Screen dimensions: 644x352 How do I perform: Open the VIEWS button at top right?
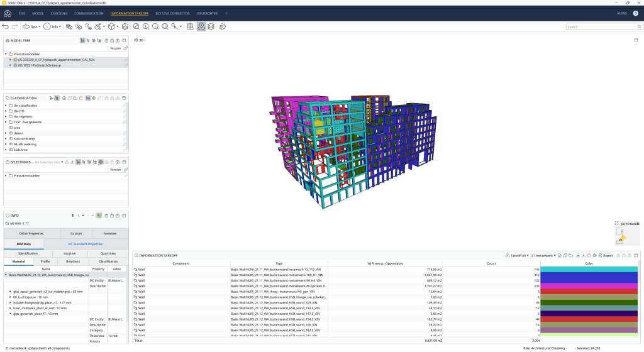[622, 13]
